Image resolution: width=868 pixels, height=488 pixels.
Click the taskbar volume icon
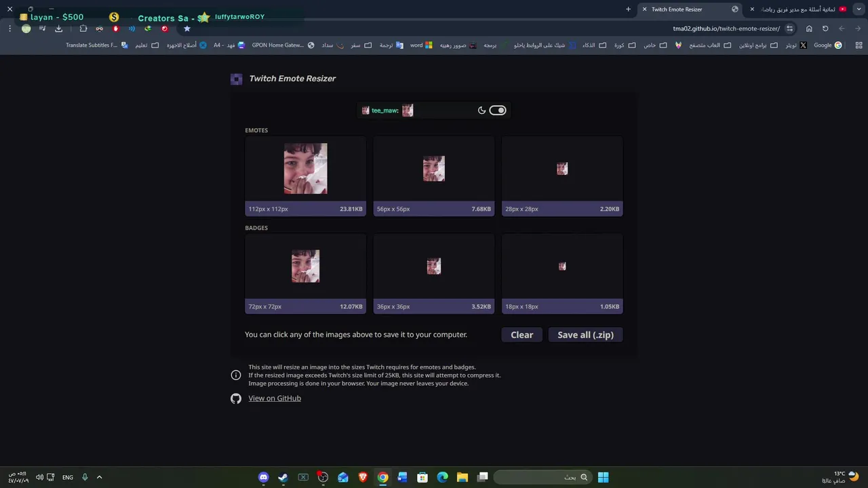[x=39, y=477]
